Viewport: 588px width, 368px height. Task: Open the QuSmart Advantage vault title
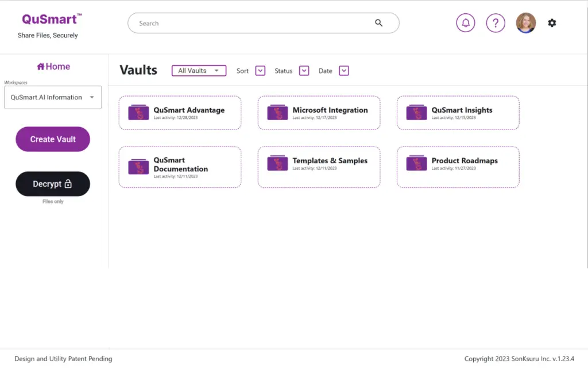[189, 110]
